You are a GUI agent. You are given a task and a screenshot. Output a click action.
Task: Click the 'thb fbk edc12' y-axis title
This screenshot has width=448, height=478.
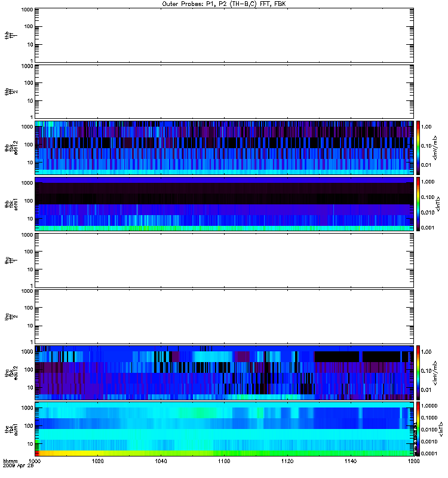(x=11, y=148)
